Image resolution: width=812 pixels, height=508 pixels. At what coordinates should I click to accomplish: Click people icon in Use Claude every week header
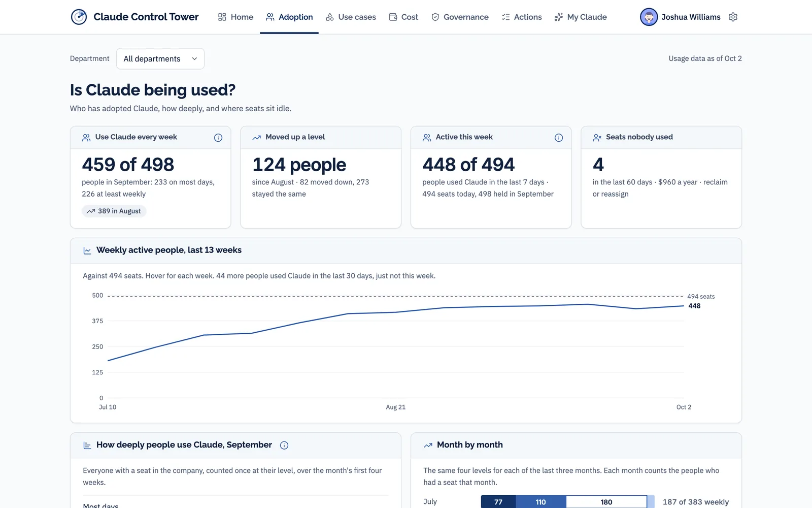pyautogui.click(x=86, y=138)
